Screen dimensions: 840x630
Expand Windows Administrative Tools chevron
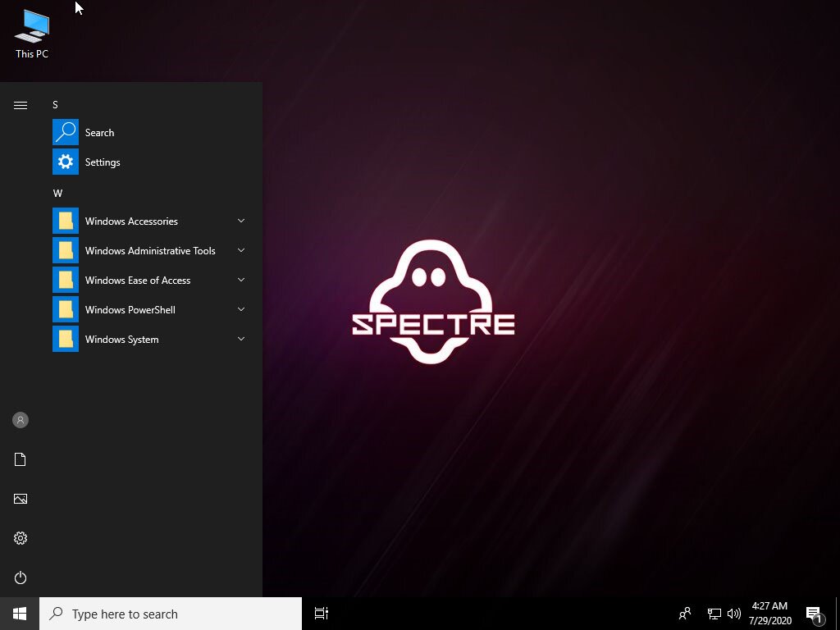(241, 250)
